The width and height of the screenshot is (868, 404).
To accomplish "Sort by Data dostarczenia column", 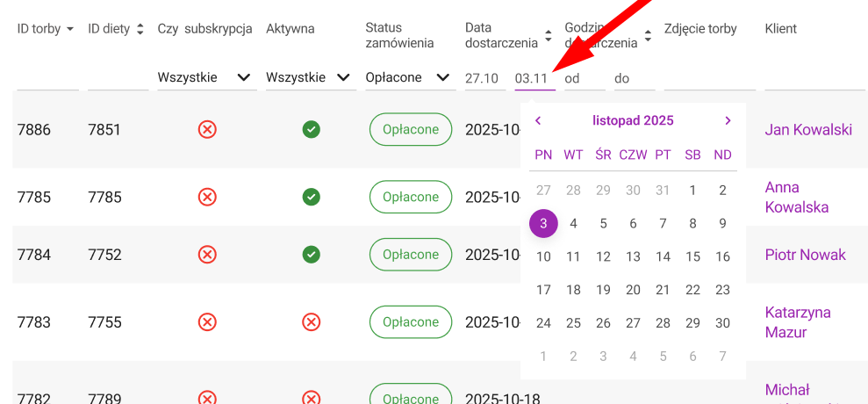I will tap(548, 36).
